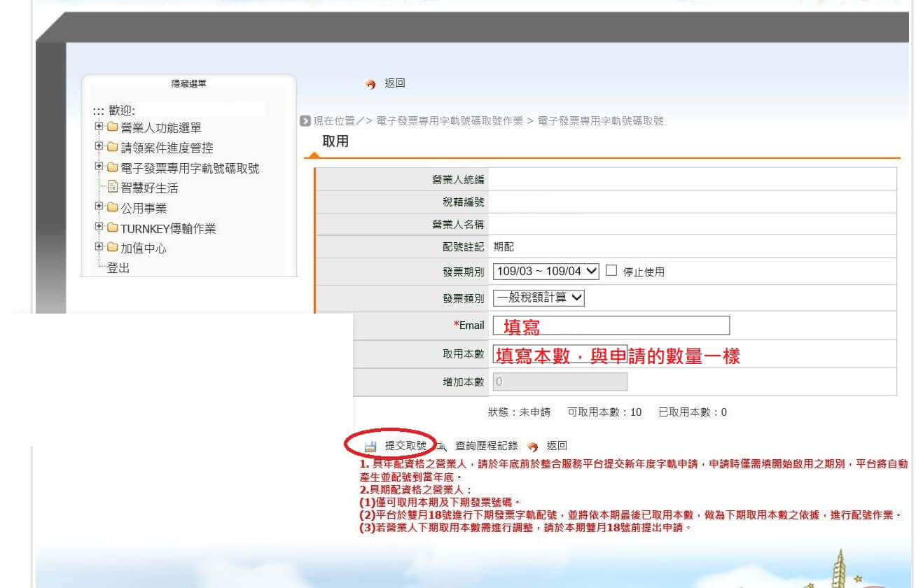Click the 查詢歷程記錄 magnifier icon

point(442,446)
